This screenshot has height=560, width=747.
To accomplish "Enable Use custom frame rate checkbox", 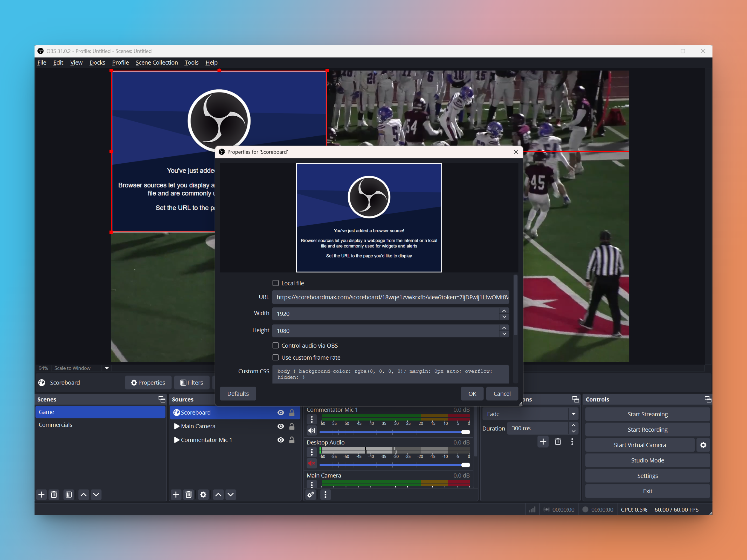I will pyautogui.click(x=275, y=357).
